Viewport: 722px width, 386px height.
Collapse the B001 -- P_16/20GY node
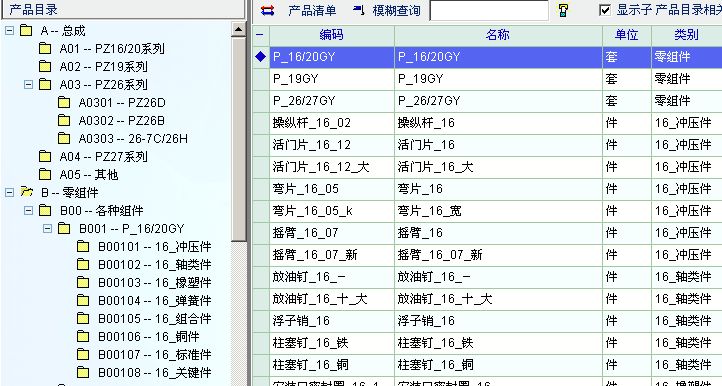click(x=47, y=228)
